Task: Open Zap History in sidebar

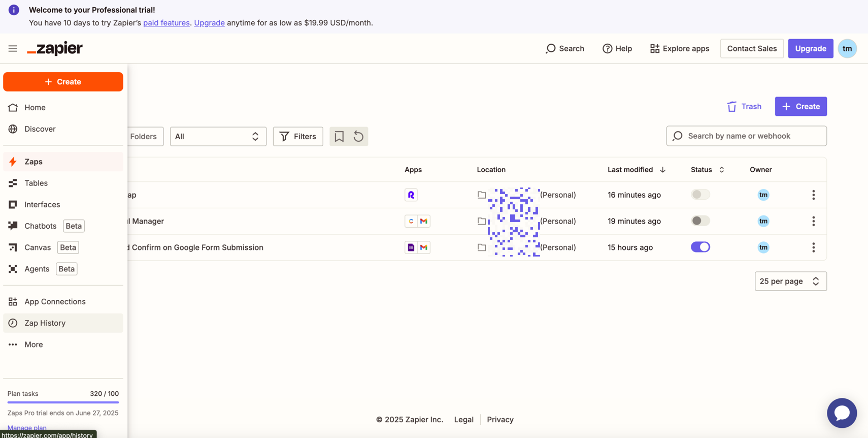Action: pos(63,323)
